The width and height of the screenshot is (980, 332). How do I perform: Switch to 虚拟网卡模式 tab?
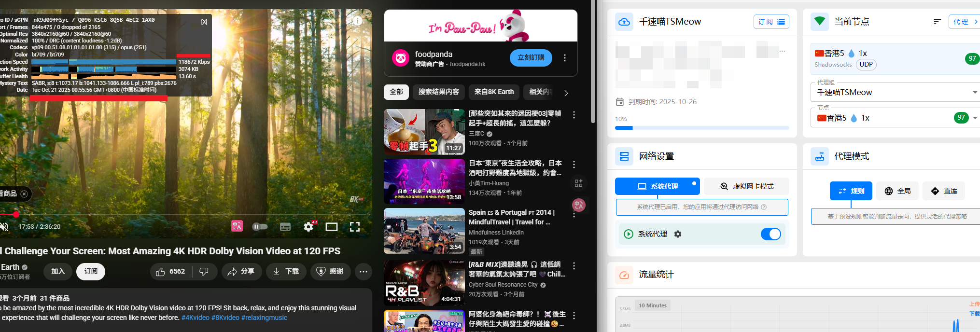(x=746, y=186)
